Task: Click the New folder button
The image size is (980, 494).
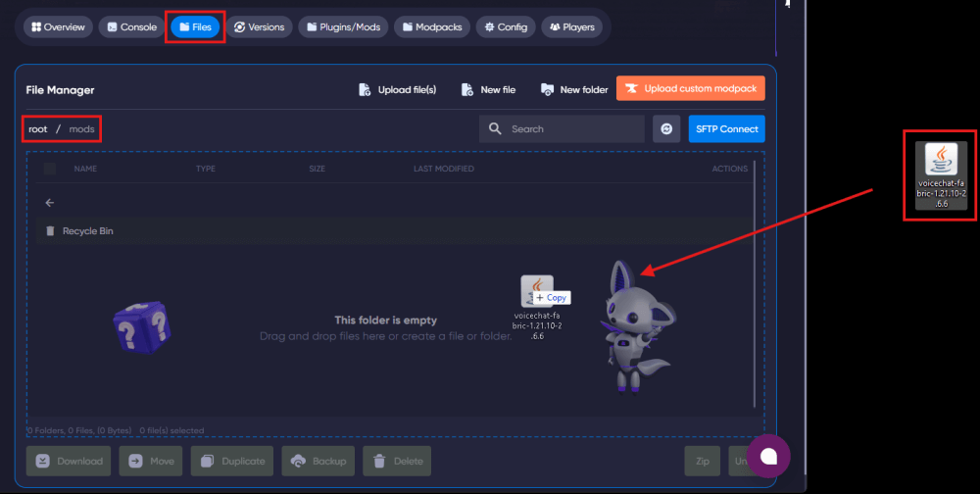Action: (x=574, y=89)
